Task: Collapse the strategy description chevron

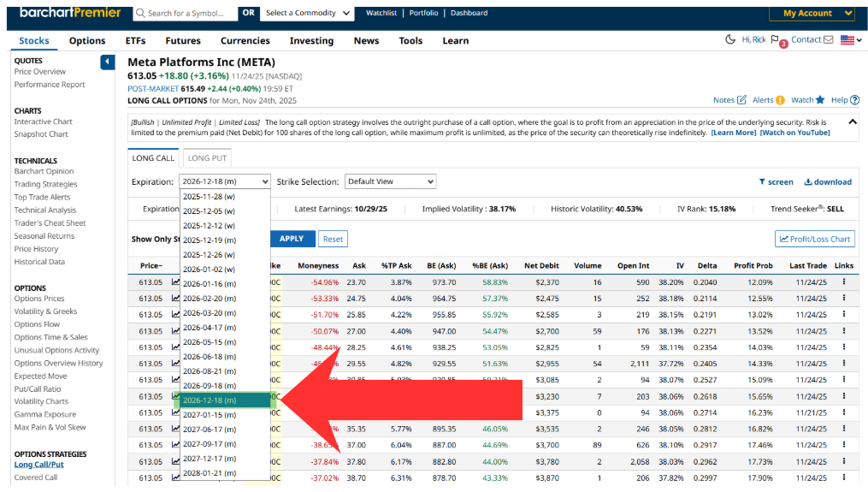Action: tap(852, 122)
